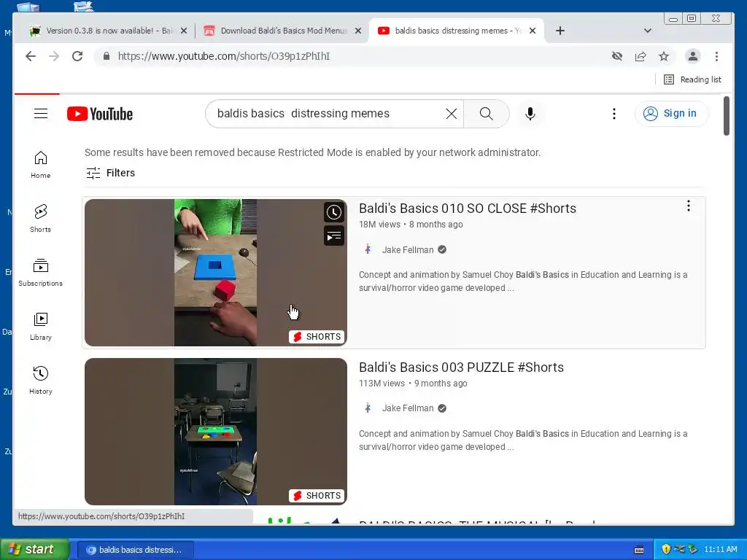The height and width of the screenshot is (560, 747).
Task: Close the YouTube search results tab
Action: pos(533,31)
